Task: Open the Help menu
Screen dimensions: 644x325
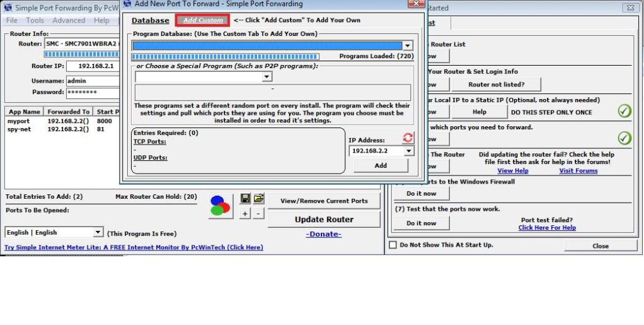Action: click(101, 21)
